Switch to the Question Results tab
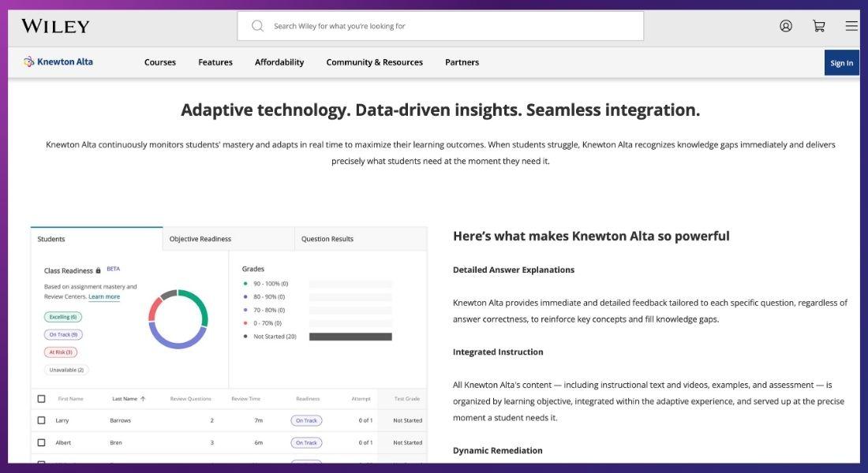Image resolution: width=868 pixels, height=473 pixels. (x=327, y=239)
